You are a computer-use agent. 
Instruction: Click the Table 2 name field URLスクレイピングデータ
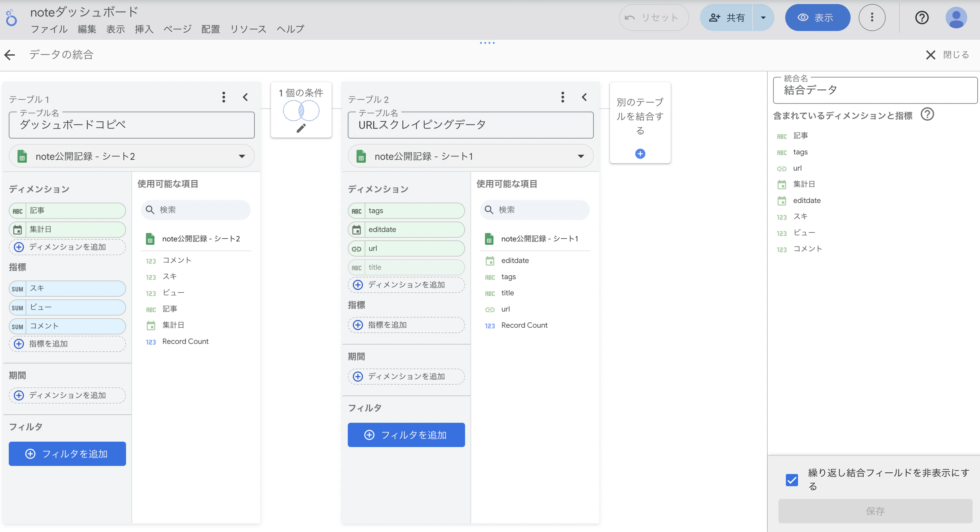(x=470, y=125)
